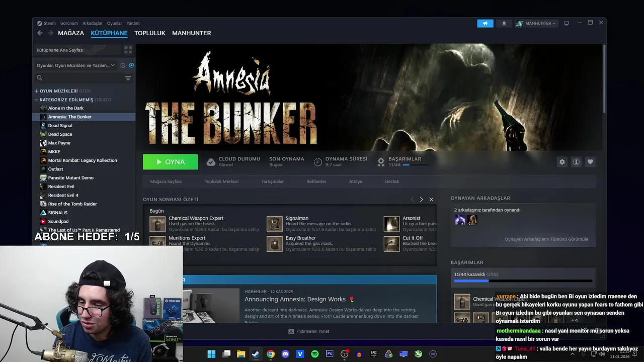Open Spotify from the taskbar
Image resolution: width=644 pixels, height=362 pixels.
[x=315, y=354]
